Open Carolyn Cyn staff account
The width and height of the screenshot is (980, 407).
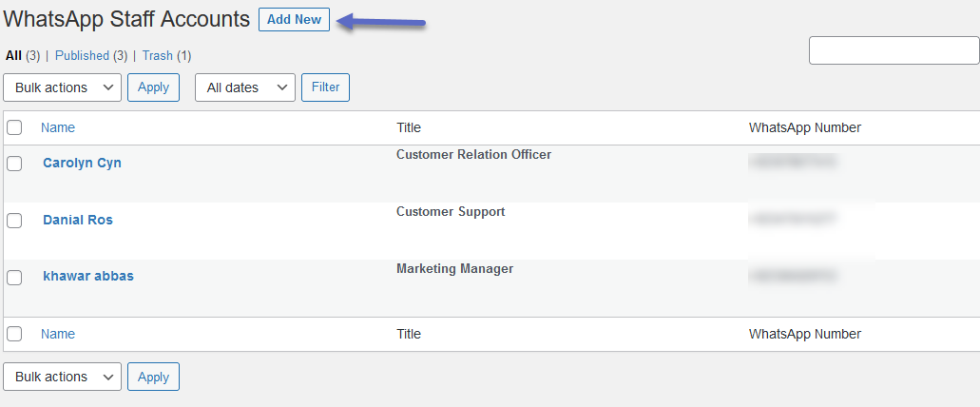[x=82, y=163]
